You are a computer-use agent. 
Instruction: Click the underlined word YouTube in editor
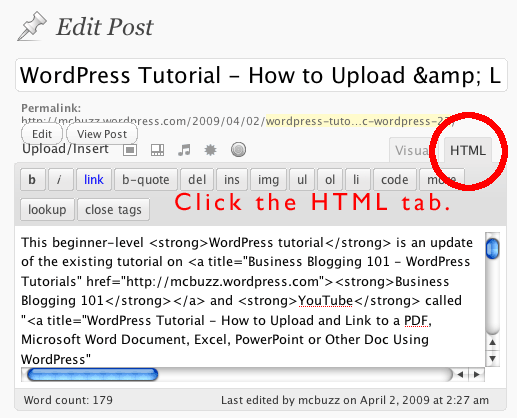[325, 301]
